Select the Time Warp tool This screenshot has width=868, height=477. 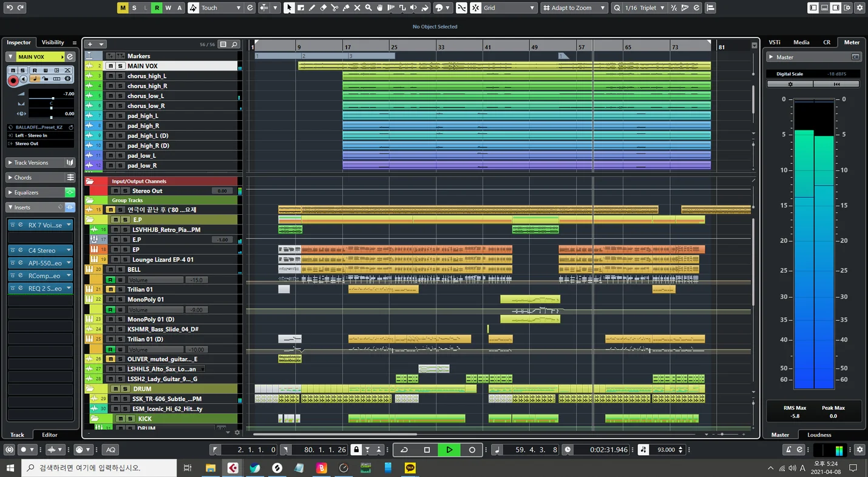391,8
